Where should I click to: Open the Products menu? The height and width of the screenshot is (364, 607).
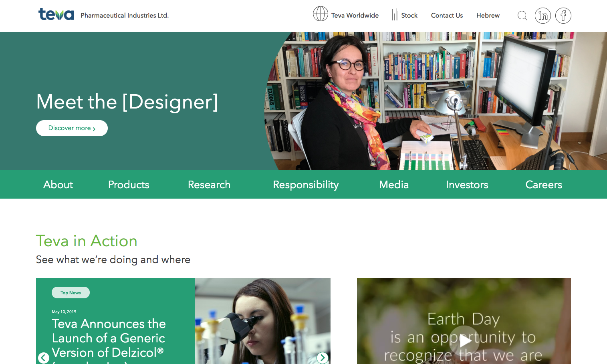click(x=129, y=185)
